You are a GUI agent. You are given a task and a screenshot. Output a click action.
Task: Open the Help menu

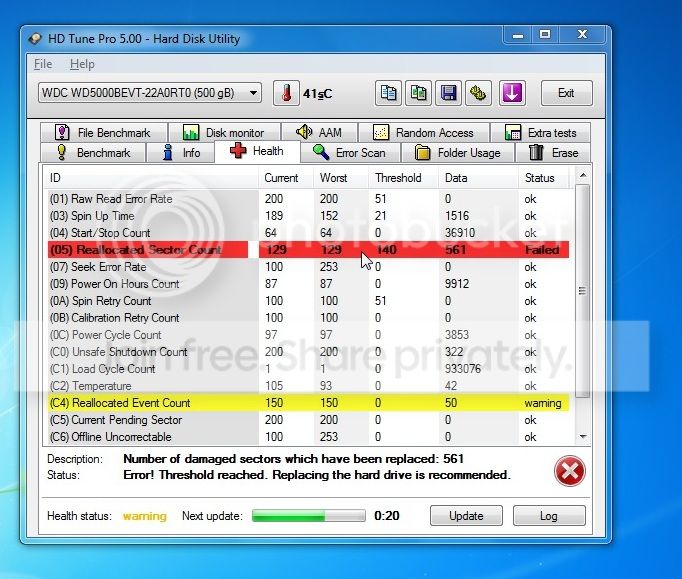pyautogui.click(x=82, y=64)
